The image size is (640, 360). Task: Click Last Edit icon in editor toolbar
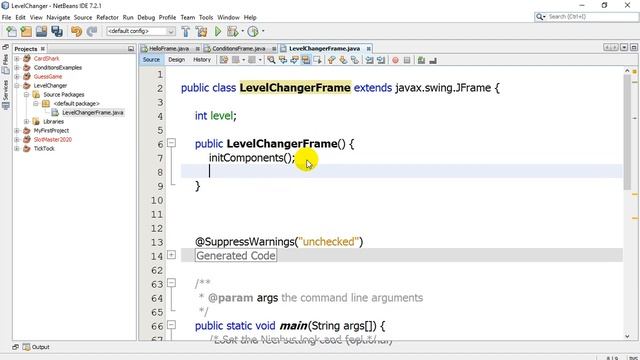click(224, 60)
